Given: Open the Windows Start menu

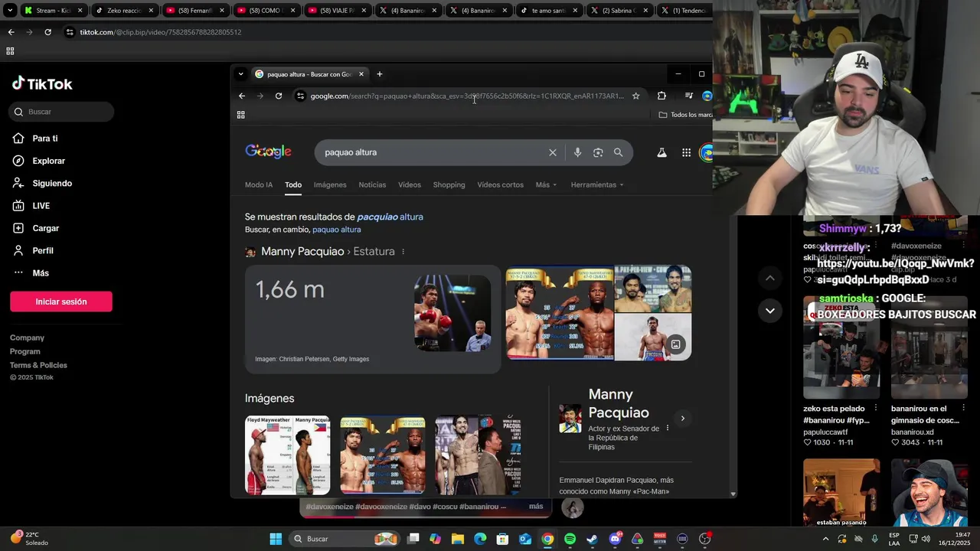Looking at the screenshot, I should (276, 539).
